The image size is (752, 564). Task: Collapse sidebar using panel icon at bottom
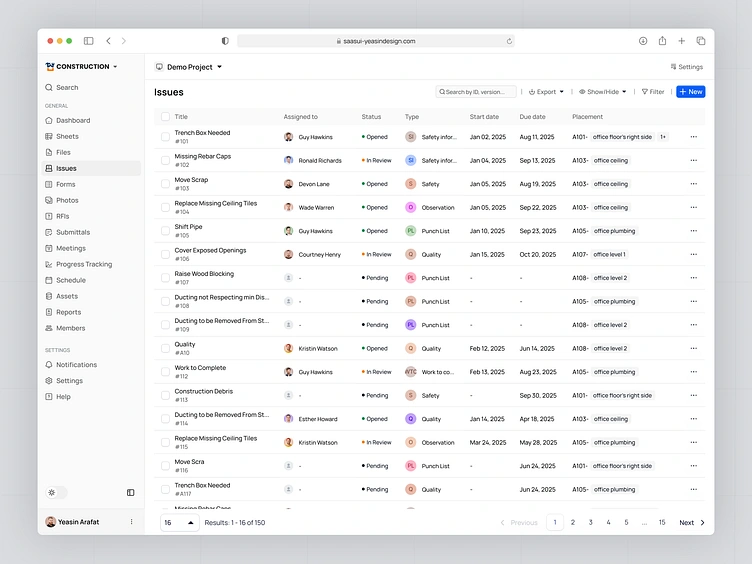130,493
